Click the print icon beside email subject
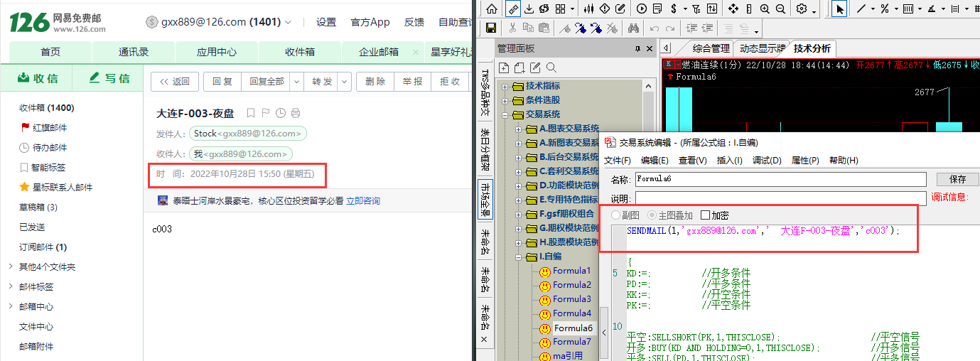980x361 pixels. tap(296, 113)
